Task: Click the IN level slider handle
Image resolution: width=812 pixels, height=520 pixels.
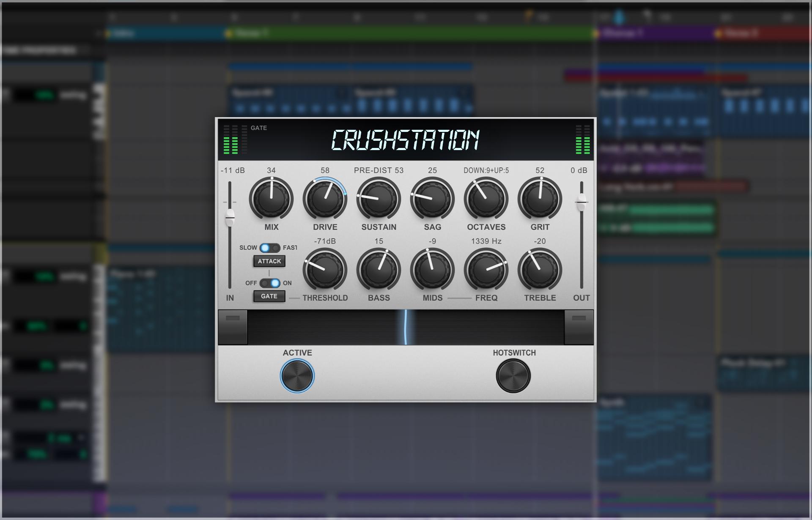Action: (230, 217)
